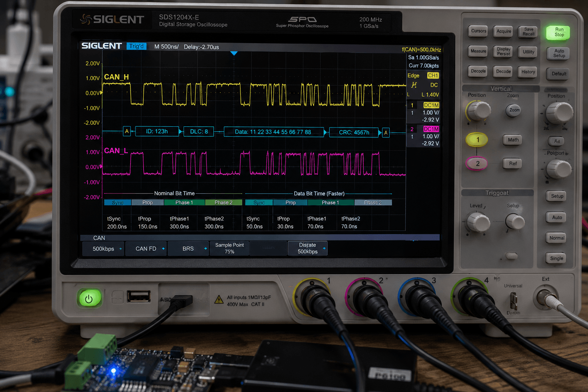Toggle yellow channel 1 button
This screenshot has width=588, height=392.
(x=477, y=140)
